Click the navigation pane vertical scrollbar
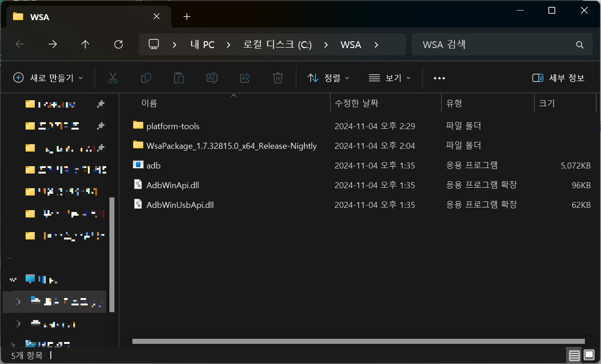 (x=112, y=255)
